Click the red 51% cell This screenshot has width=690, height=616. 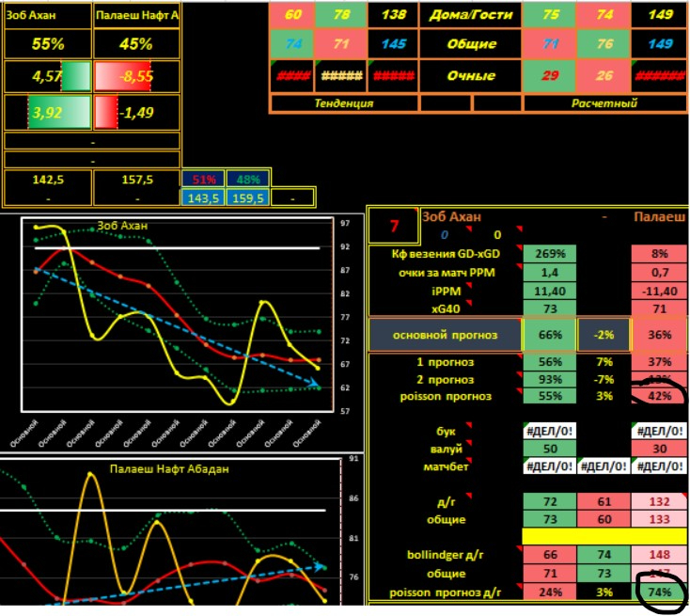[203, 179]
